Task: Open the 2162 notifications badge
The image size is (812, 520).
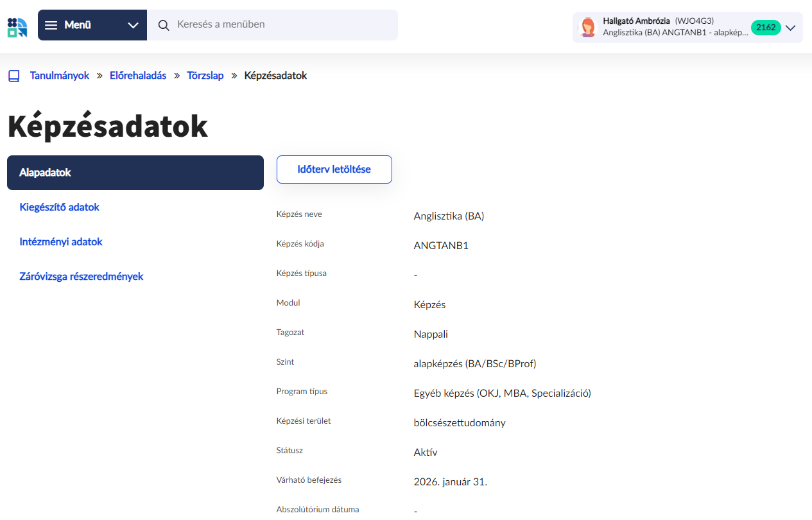Action: pyautogui.click(x=766, y=28)
